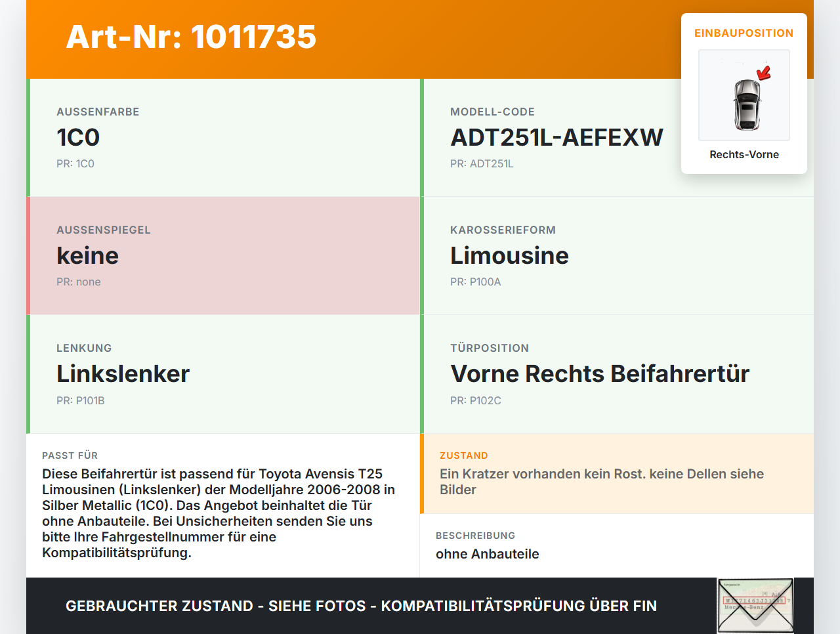The height and width of the screenshot is (634, 840).
Task: Select the Limousine body type value
Action: pyautogui.click(x=509, y=255)
